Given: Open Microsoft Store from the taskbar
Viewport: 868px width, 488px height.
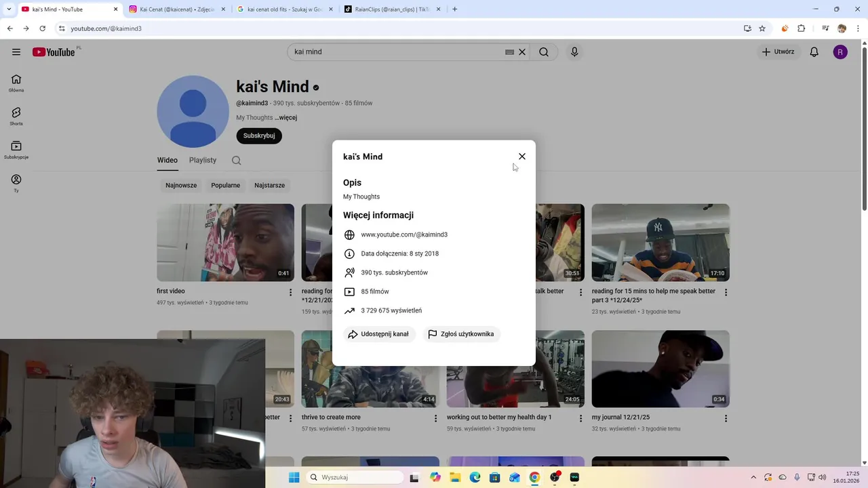Looking at the screenshot, I should click(495, 477).
